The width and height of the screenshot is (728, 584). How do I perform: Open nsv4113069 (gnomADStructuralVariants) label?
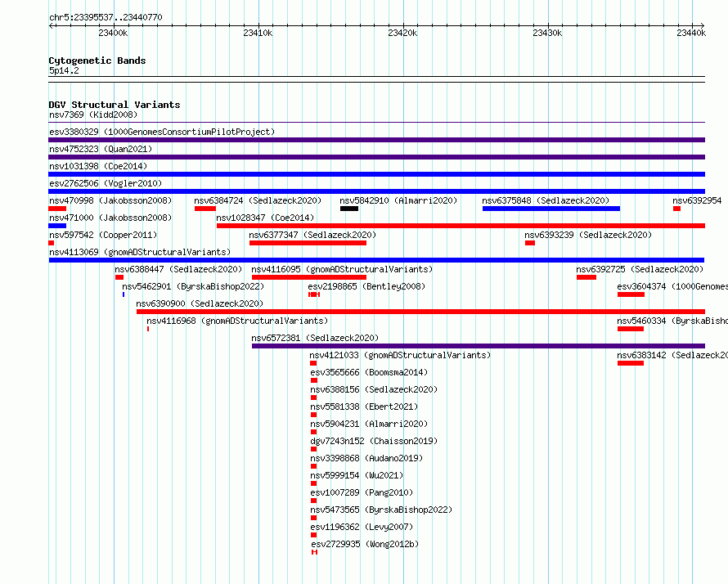[x=140, y=252]
